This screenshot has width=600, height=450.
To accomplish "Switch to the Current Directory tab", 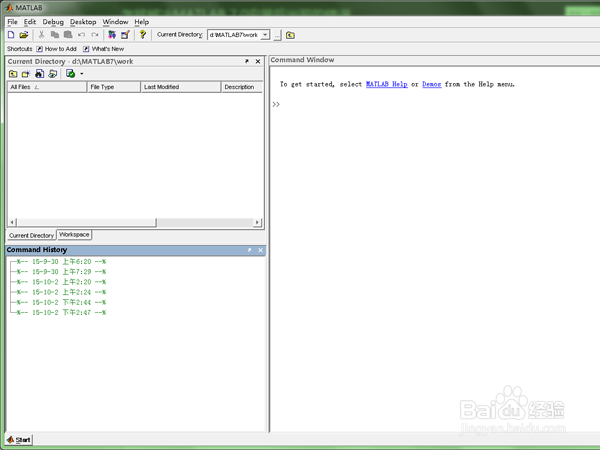I will (31, 235).
